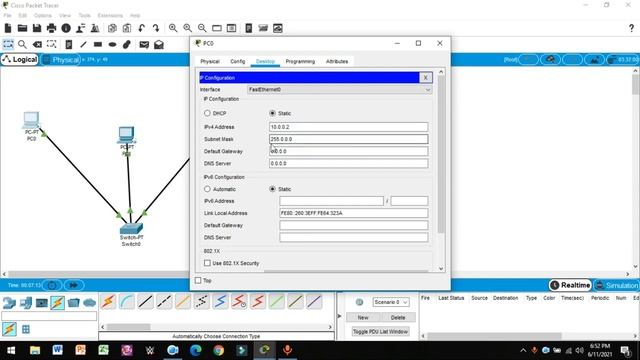Open the Attributes tab in the PC0 window

point(337,61)
